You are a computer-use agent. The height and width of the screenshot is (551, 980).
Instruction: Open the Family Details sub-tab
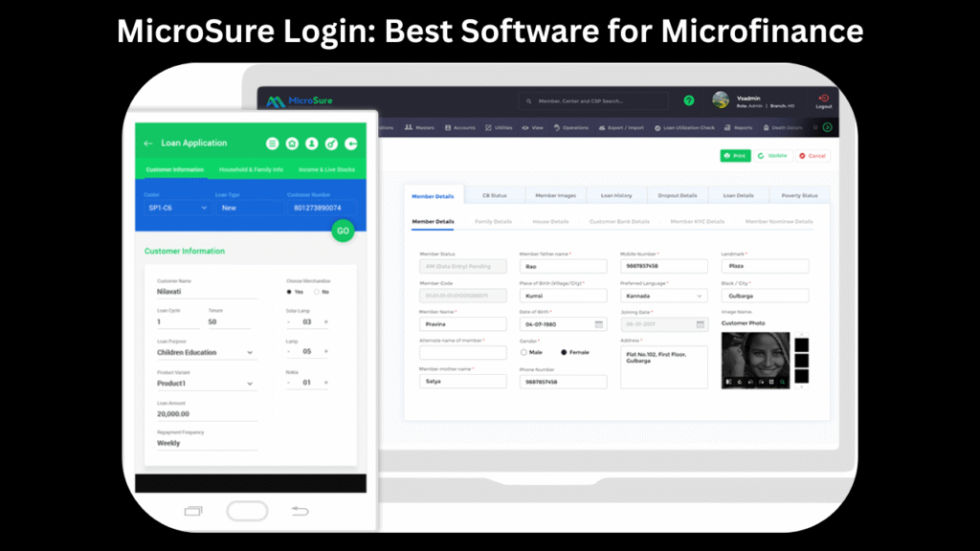point(493,222)
